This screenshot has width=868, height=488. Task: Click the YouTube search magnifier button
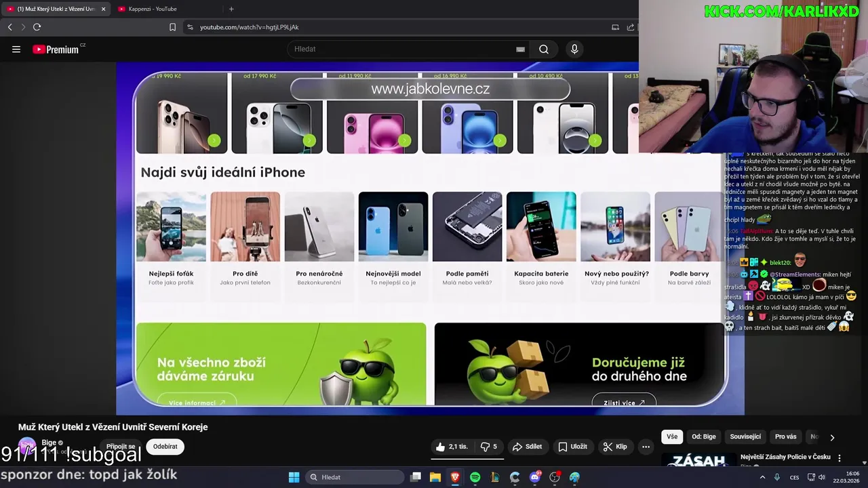[x=544, y=49]
